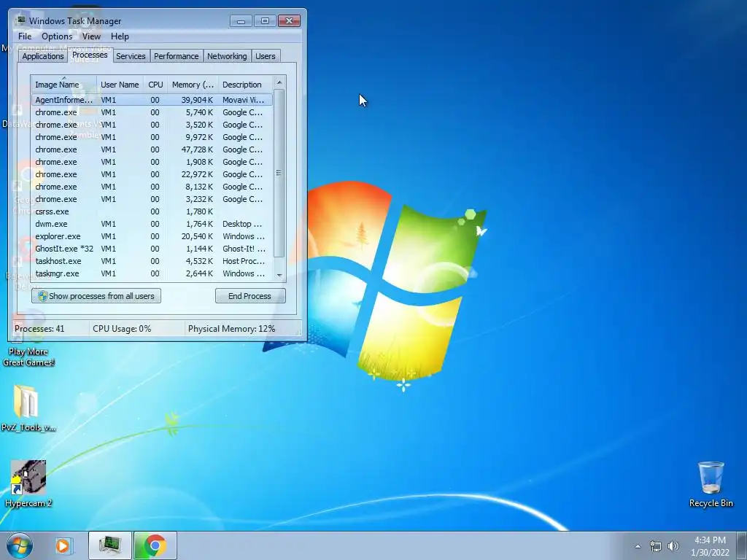Image resolution: width=747 pixels, height=560 pixels.
Task: Click the process list scroll-down arrow
Action: tap(279, 275)
